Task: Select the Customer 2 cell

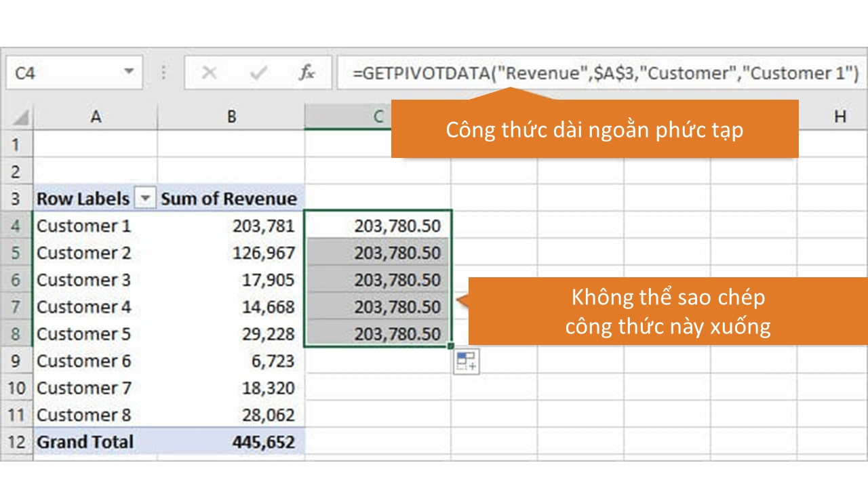Action: 96,253
